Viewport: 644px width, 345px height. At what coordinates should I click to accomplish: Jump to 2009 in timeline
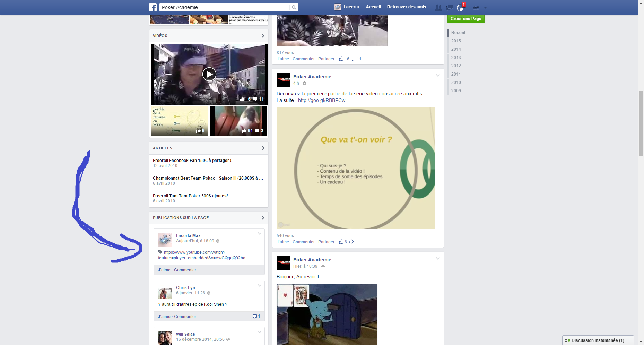[x=456, y=91]
